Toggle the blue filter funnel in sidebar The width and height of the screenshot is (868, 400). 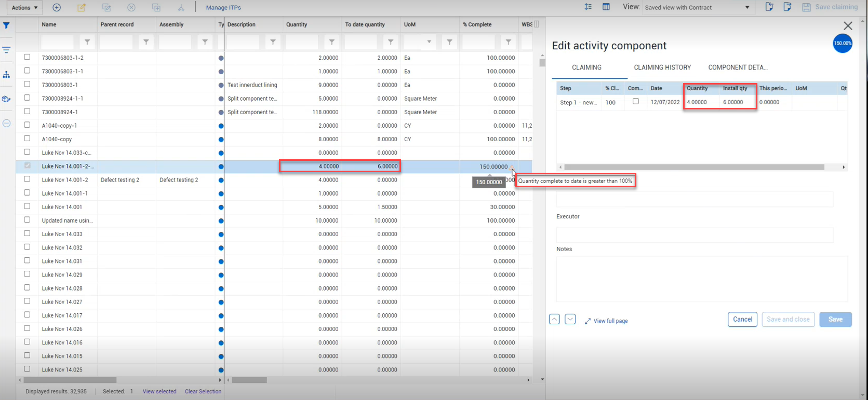pyautogui.click(x=6, y=25)
